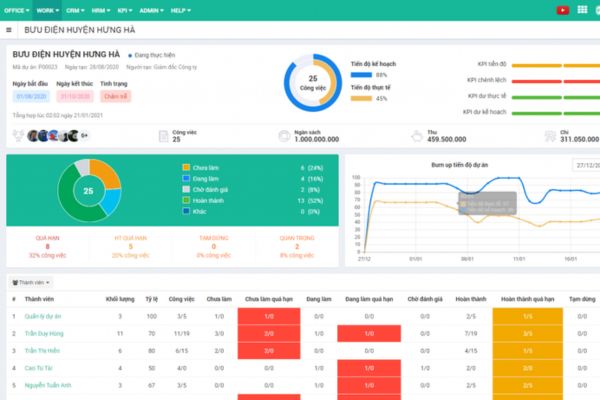The image size is (600, 400).
Task: Click the end date badge 31/10/2020
Action: click(x=75, y=96)
